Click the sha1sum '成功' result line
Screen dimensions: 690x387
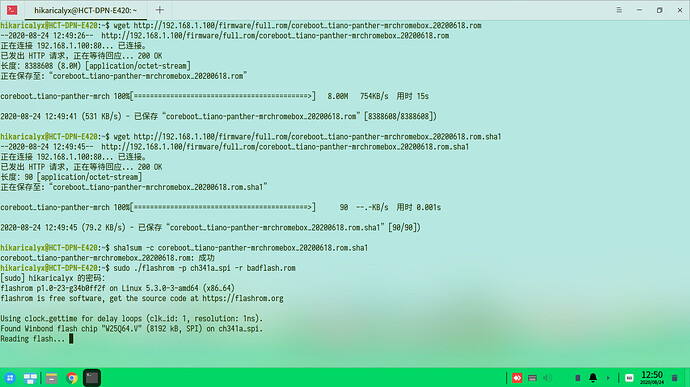pos(107,258)
